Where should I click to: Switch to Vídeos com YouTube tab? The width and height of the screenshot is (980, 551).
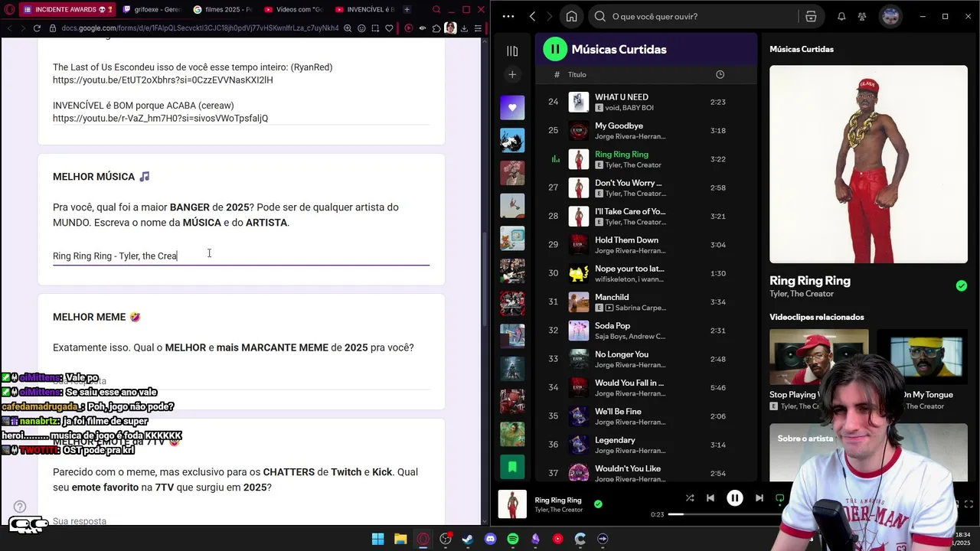pos(293,9)
